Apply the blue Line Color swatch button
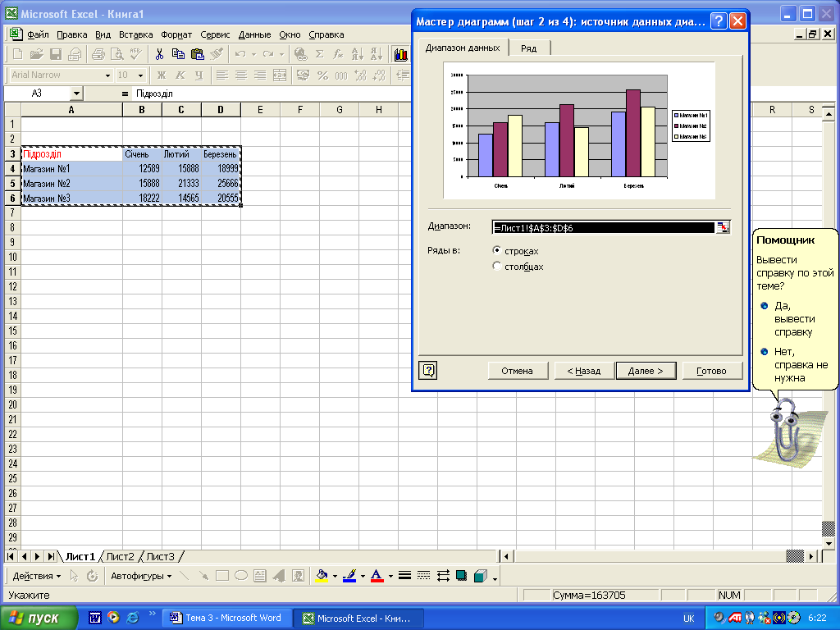The image size is (840, 630). click(349, 577)
